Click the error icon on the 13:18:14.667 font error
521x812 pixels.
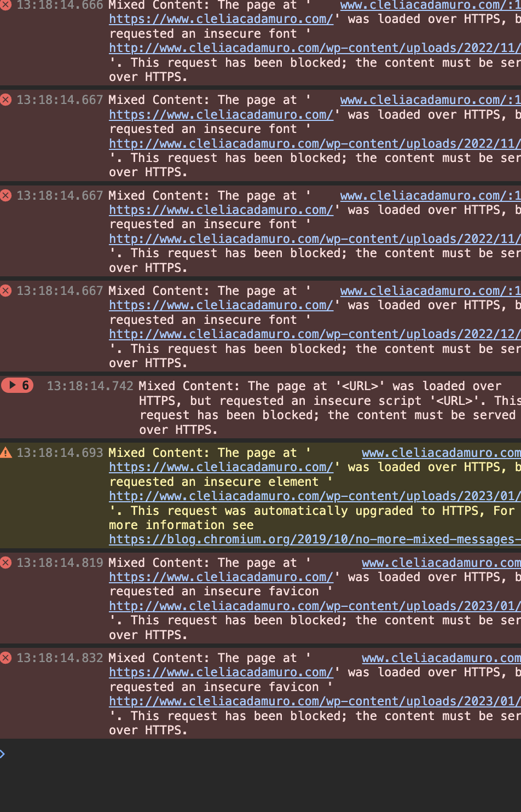click(6, 100)
